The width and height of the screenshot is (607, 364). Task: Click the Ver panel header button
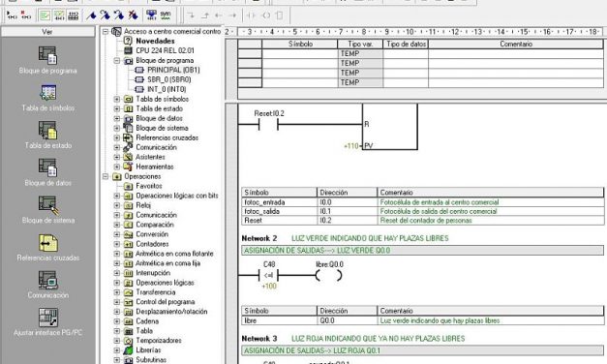(x=47, y=32)
